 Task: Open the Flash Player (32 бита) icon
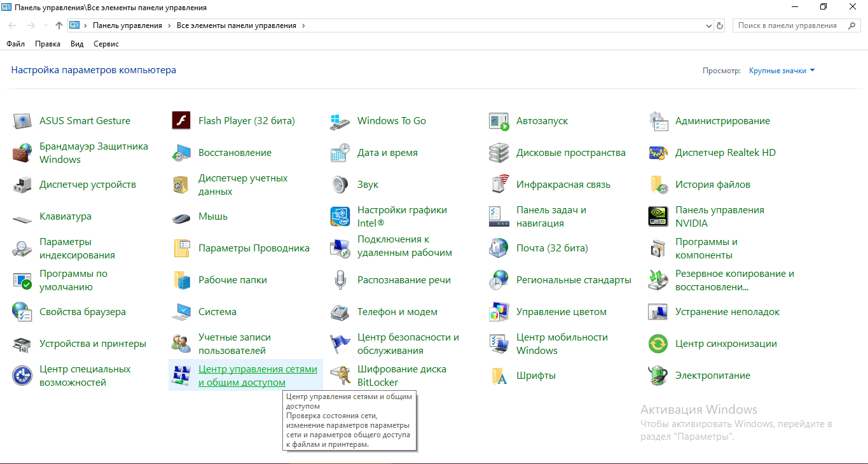coord(182,121)
